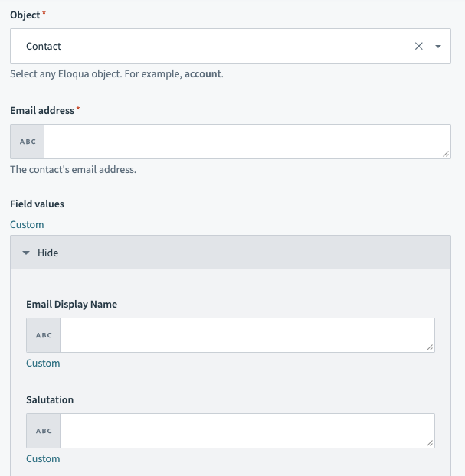Click the Email address field label
This screenshot has width=465, height=476.
[42, 110]
